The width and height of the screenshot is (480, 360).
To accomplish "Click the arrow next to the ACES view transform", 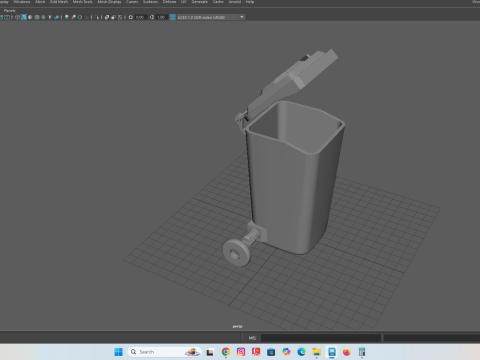I will (242, 17).
